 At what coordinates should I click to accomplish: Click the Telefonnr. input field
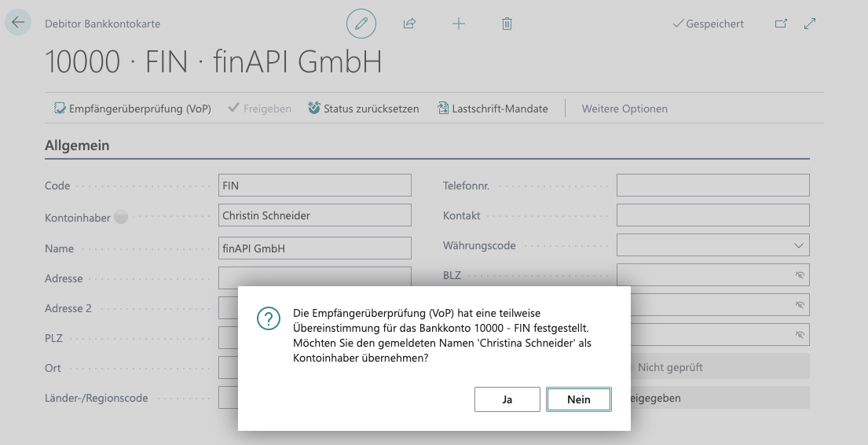[x=712, y=186]
